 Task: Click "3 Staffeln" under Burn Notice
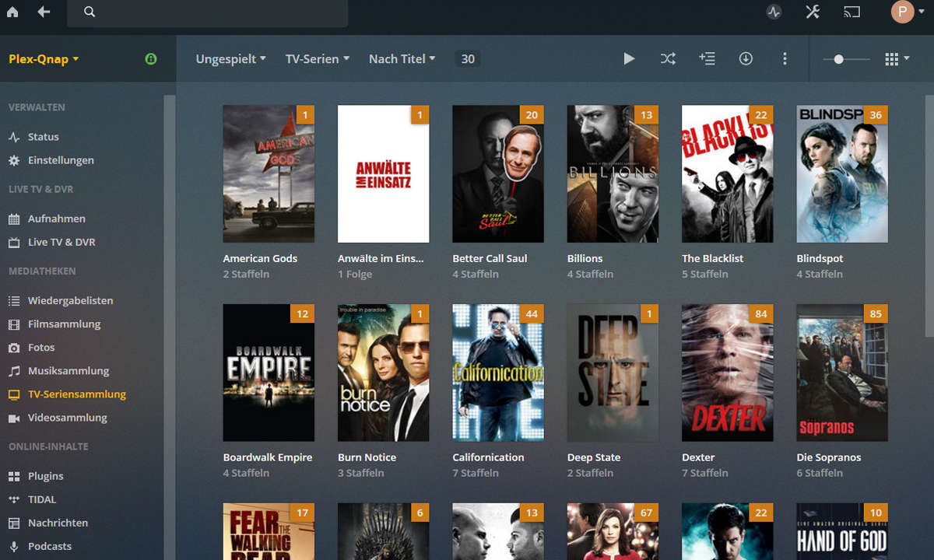361,473
